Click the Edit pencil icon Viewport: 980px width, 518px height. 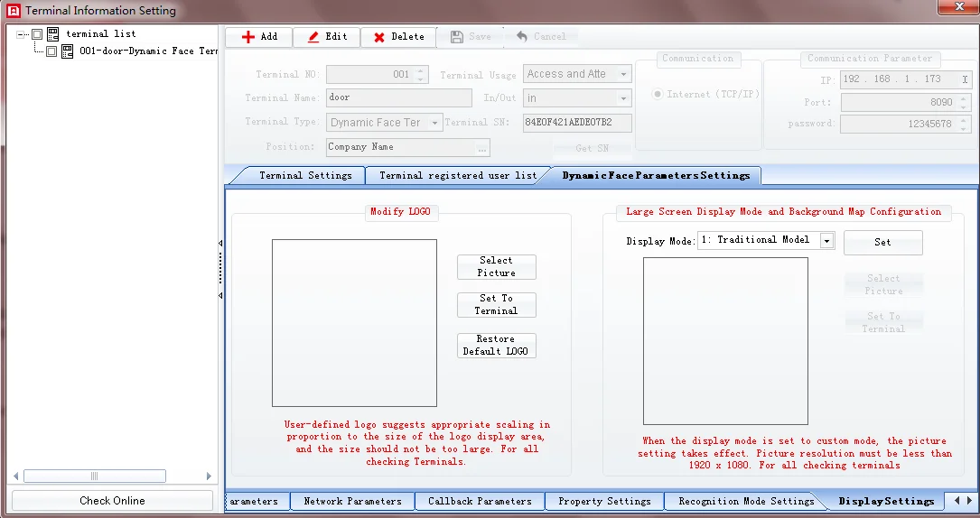(x=313, y=37)
